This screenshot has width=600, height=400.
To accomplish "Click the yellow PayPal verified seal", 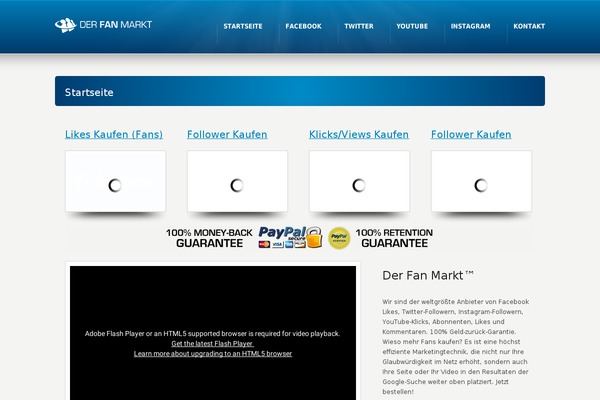I will [339, 238].
